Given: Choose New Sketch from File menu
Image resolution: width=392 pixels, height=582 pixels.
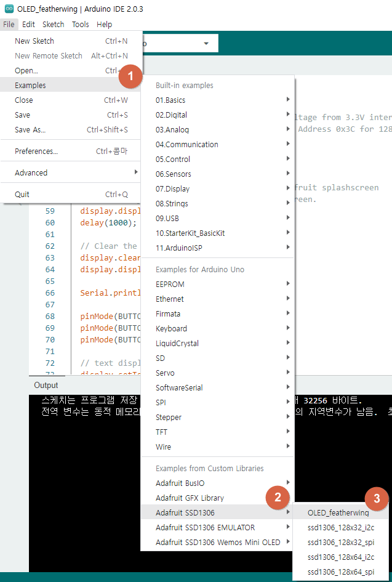Looking at the screenshot, I should coord(71,41).
